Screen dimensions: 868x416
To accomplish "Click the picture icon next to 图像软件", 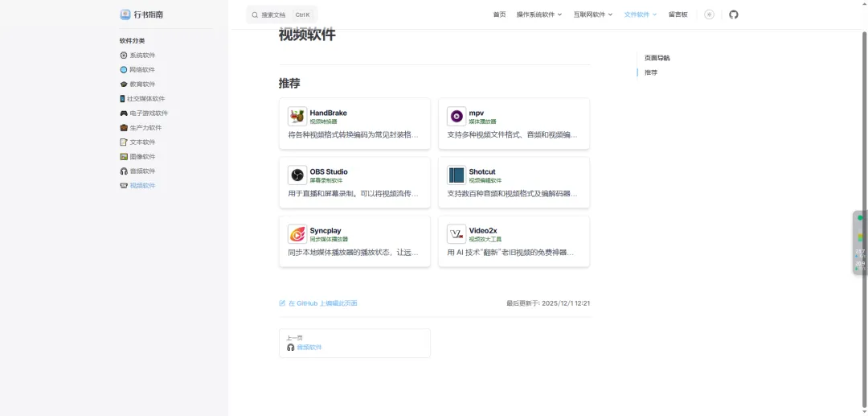I will point(124,157).
